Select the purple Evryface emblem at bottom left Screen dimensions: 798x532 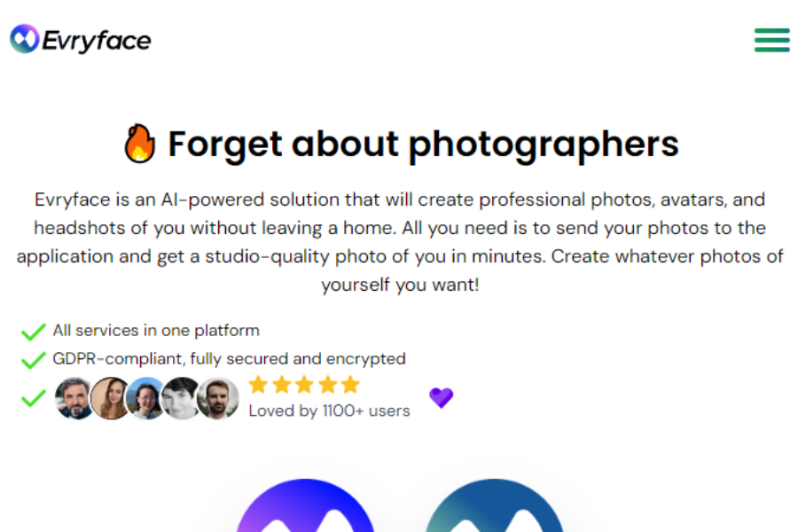click(x=305, y=514)
